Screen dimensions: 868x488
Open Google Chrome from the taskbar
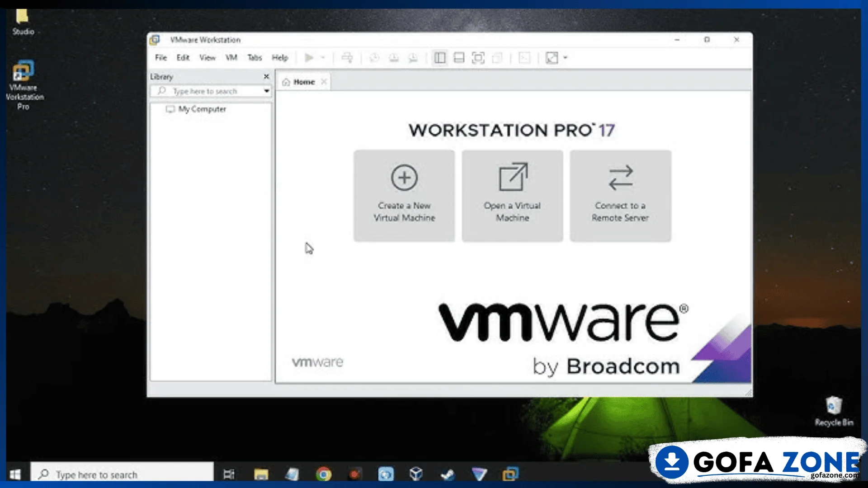[x=323, y=474]
